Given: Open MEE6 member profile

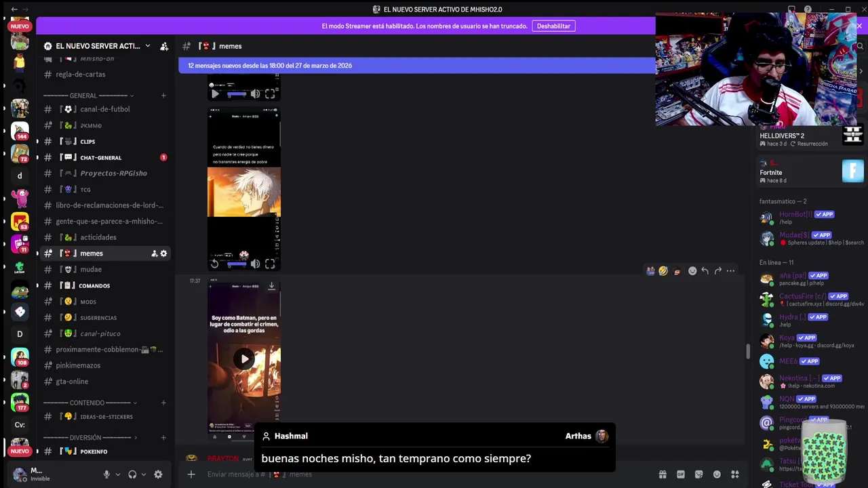Looking at the screenshot, I should tap(810, 361).
